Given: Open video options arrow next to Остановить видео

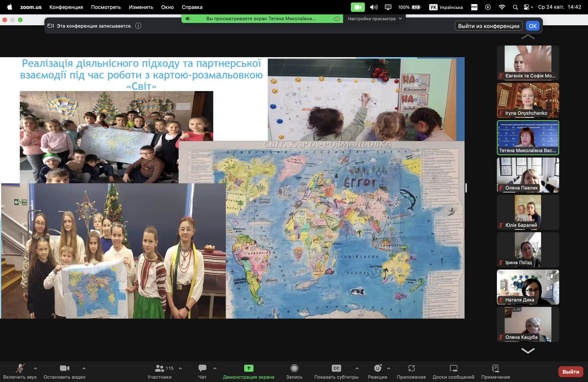Looking at the screenshot, I should 84,368.
